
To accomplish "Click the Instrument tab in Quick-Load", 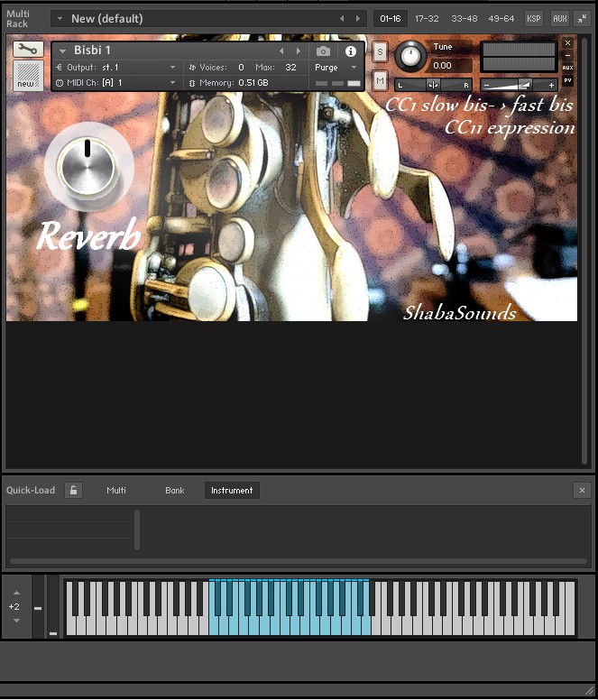I will pyautogui.click(x=232, y=490).
